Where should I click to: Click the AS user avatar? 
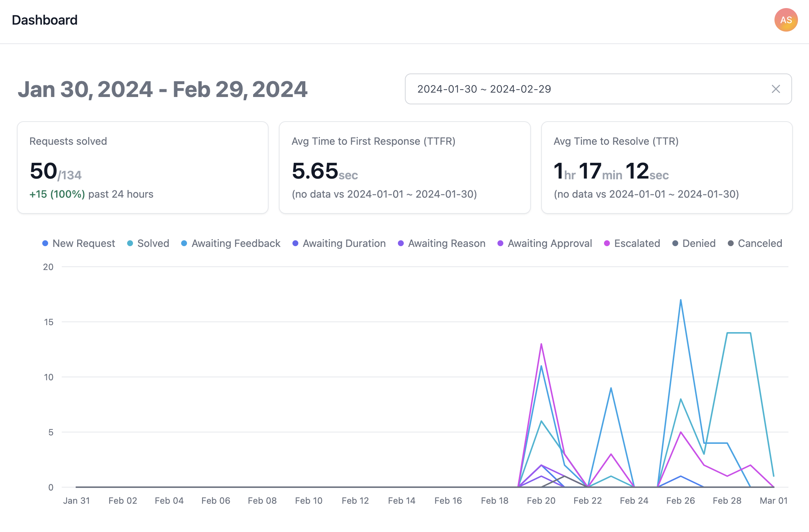pos(785,20)
